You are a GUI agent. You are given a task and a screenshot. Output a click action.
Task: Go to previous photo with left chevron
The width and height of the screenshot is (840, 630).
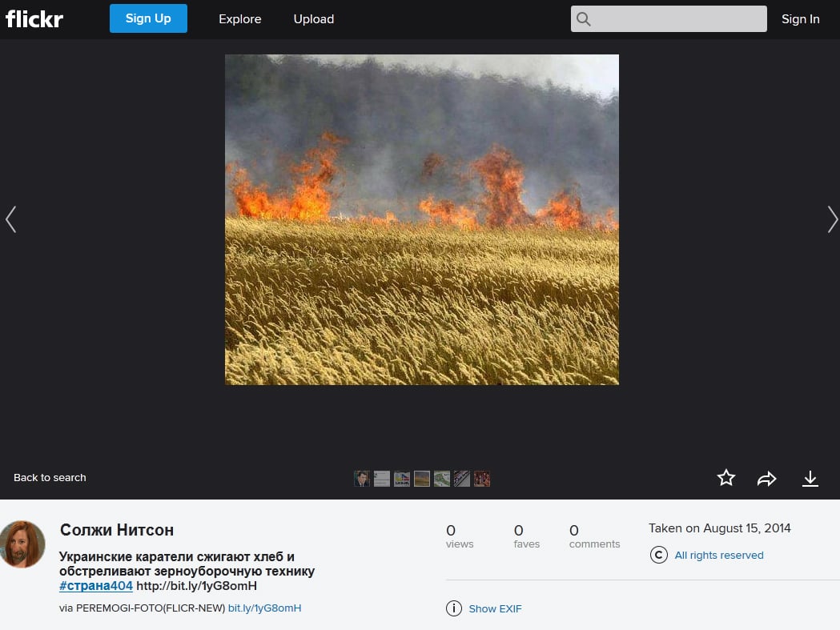tap(10, 219)
